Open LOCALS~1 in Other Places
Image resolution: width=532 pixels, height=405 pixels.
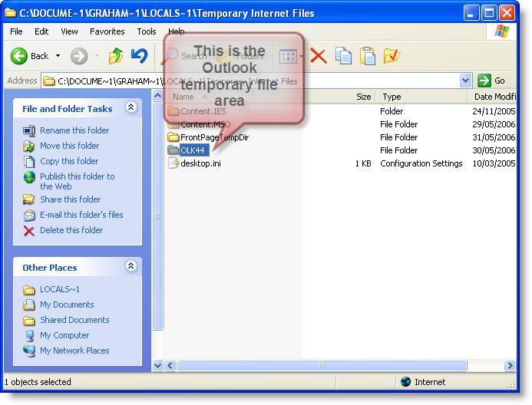pos(60,289)
